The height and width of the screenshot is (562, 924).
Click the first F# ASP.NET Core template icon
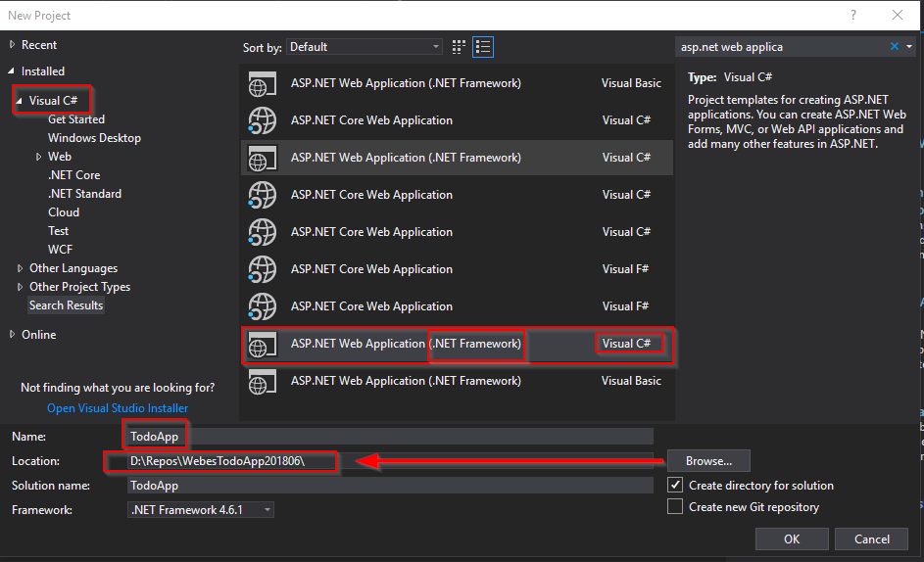(x=262, y=270)
